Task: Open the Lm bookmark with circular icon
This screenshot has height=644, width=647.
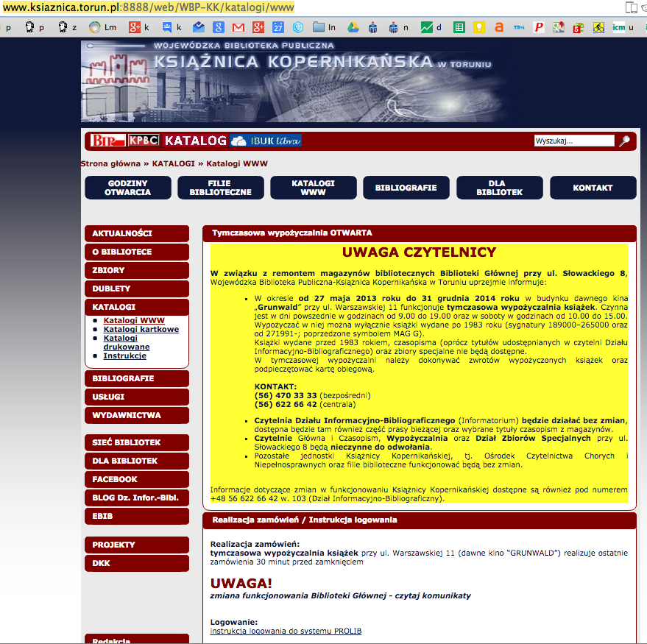Action: [x=102, y=27]
